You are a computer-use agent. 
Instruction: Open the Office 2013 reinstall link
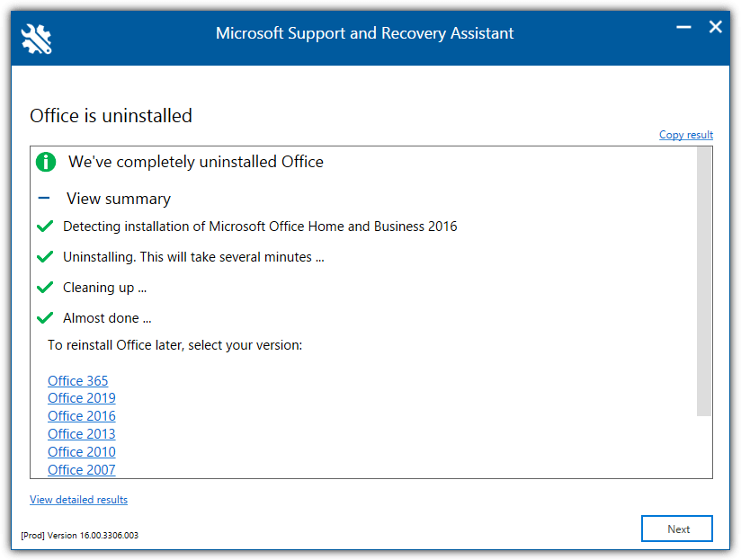[81, 433]
